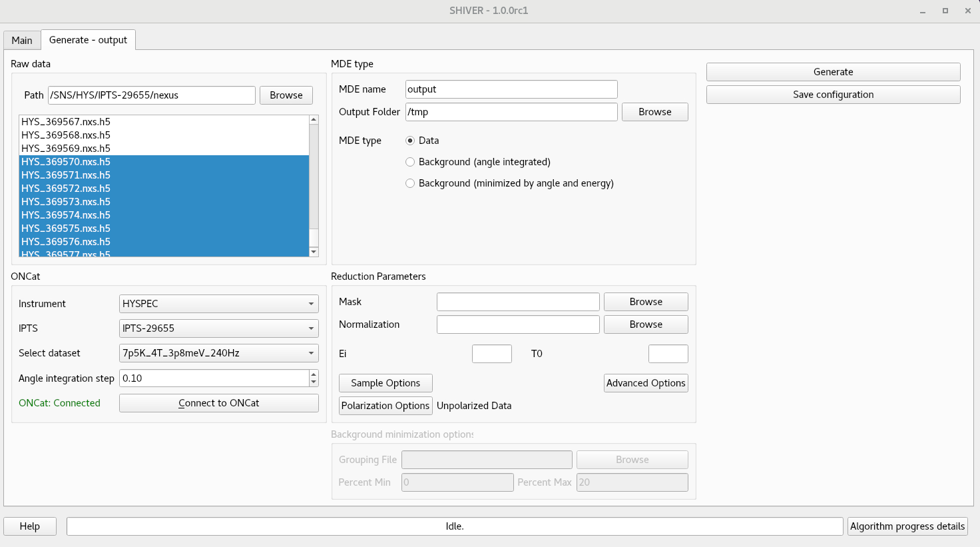Browse for a Normalization file
Image resolution: width=980 pixels, height=547 pixels.
click(x=645, y=324)
